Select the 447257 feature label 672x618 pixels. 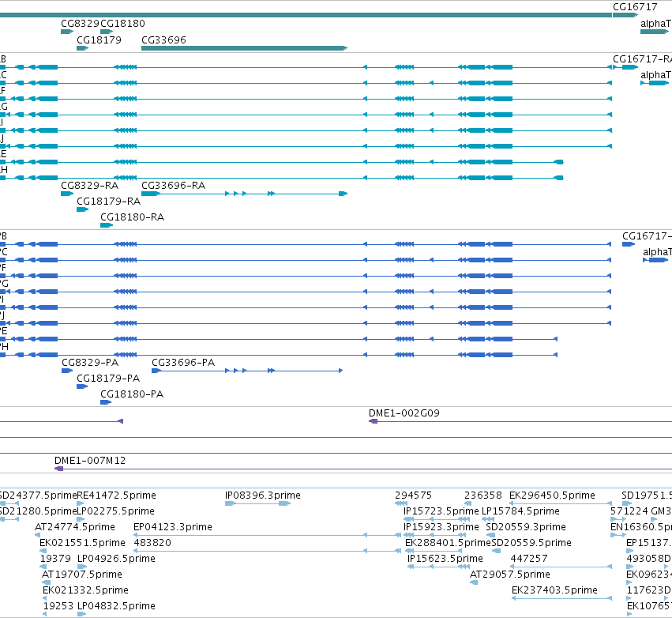point(529,559)
